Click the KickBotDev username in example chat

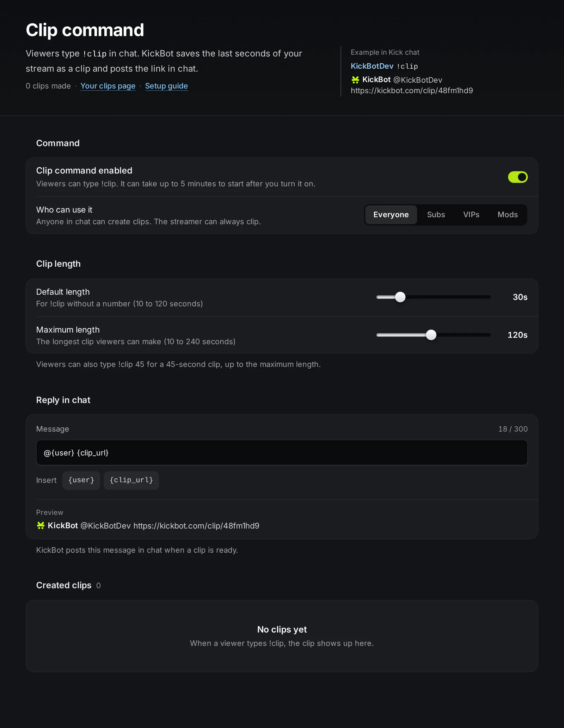[x=372, y=66]
